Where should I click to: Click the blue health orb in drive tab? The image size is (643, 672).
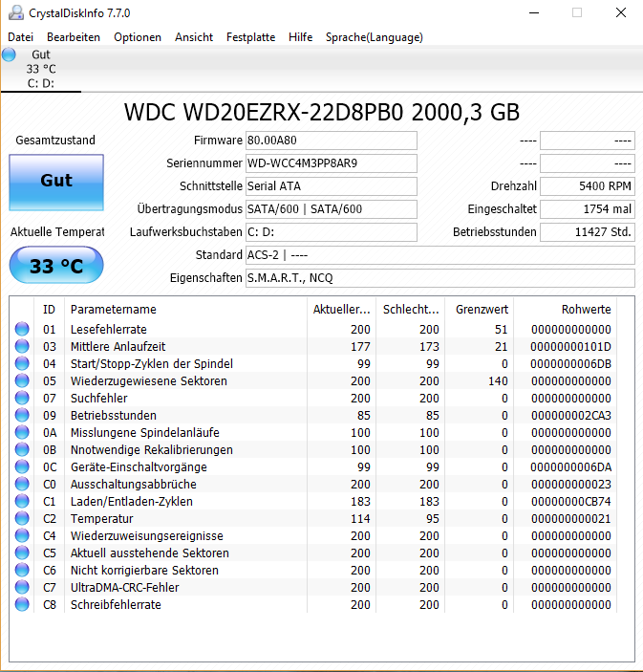coord(9,54)
